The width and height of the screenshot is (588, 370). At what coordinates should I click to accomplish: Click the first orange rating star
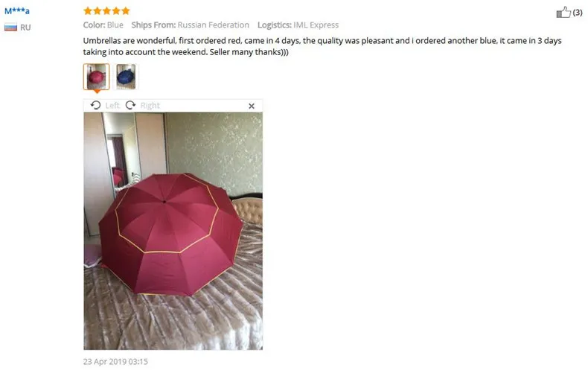[88, 11]
